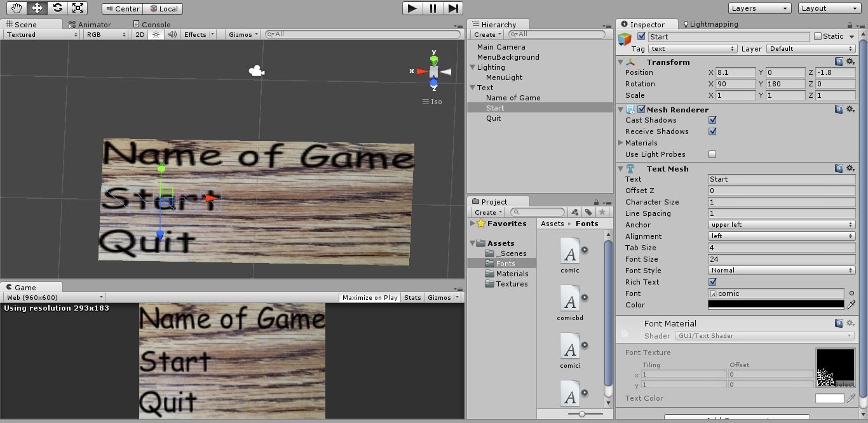868x423 pixels.
Task: Select the Rotate tool
Action: click(x=58, y=8)
